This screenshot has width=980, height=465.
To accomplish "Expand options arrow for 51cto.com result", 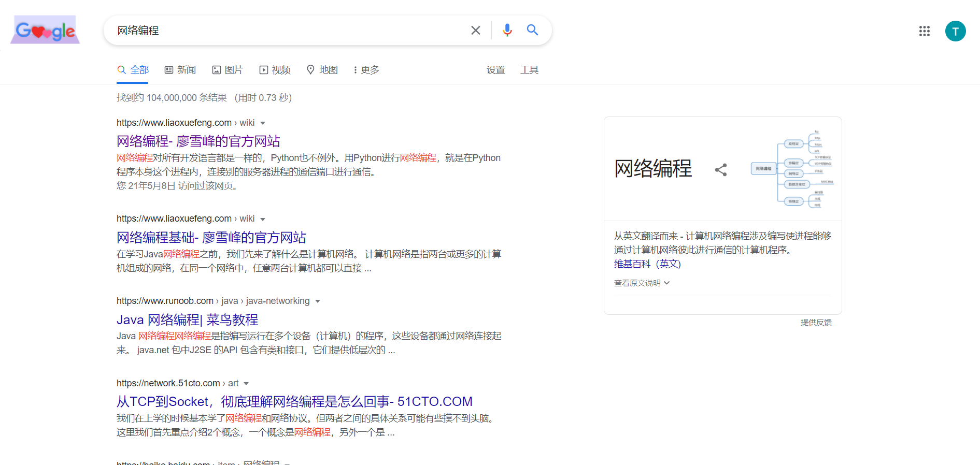I will click(x=246, y=384).
